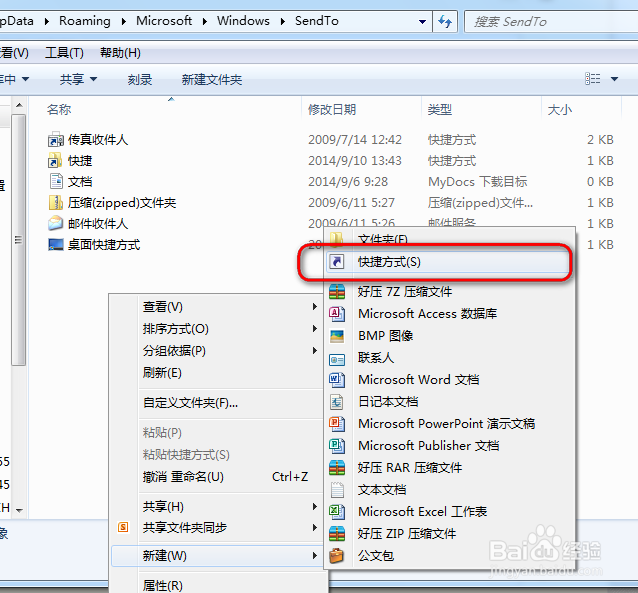Image resolution: width=638 pixels, height=593 pixels.
Task: Expand the arrow after Roaming in path
Action: coord(124,21)
